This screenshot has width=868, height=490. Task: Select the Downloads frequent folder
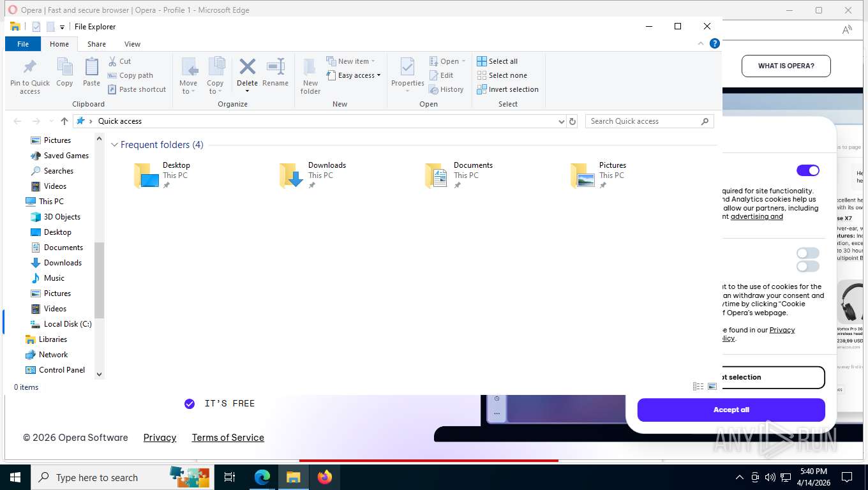coord(313,175)
